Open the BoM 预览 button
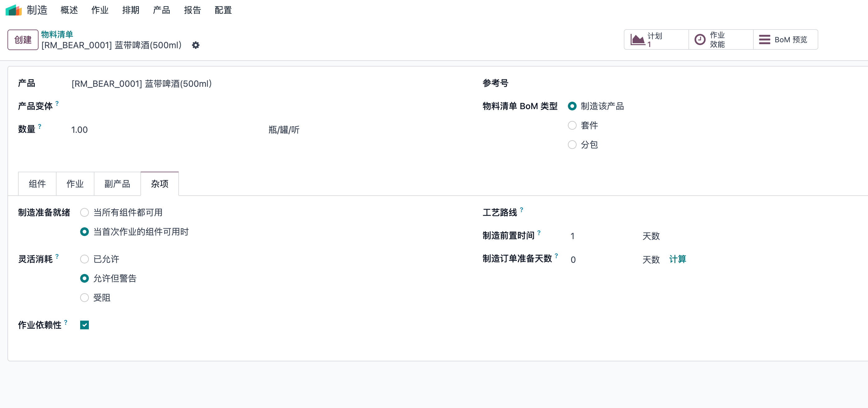The height and width of the screenshot is (408, 868). click(x=785, y=39)
